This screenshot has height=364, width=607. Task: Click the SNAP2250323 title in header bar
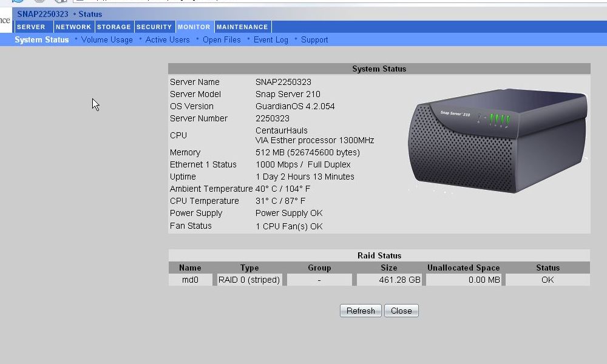[x=42, y=14]
